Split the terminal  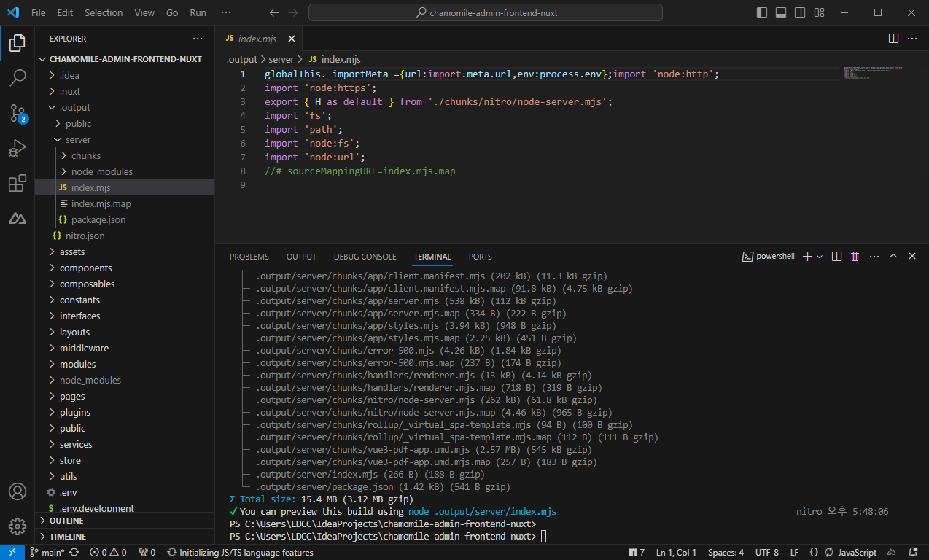tap(836, 257)
